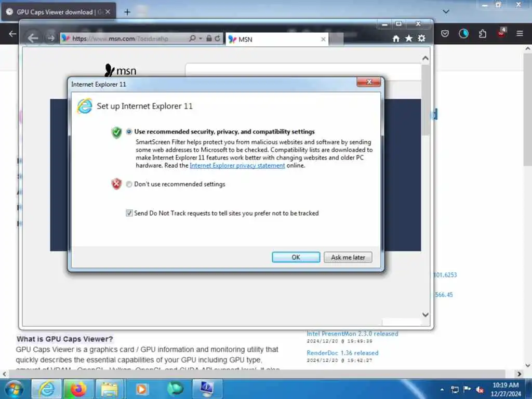Open IE favorites star icon

[x=409, y=38]
